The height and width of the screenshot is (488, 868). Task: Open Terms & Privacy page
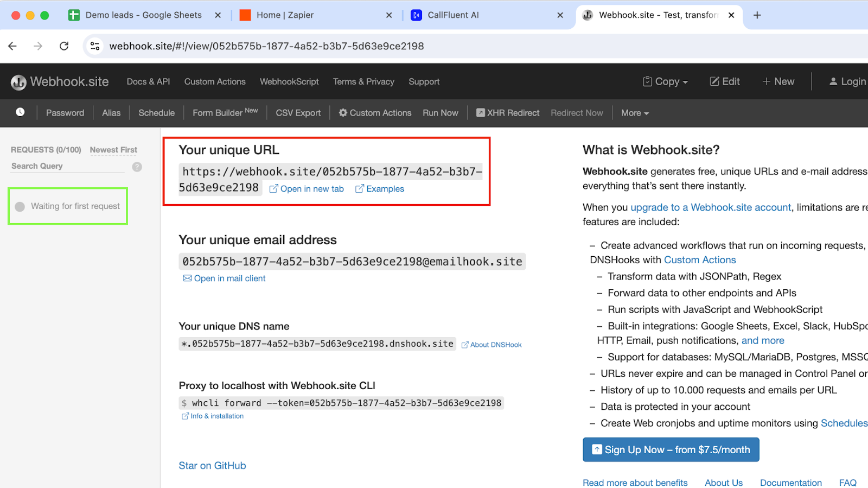[363, 81]
